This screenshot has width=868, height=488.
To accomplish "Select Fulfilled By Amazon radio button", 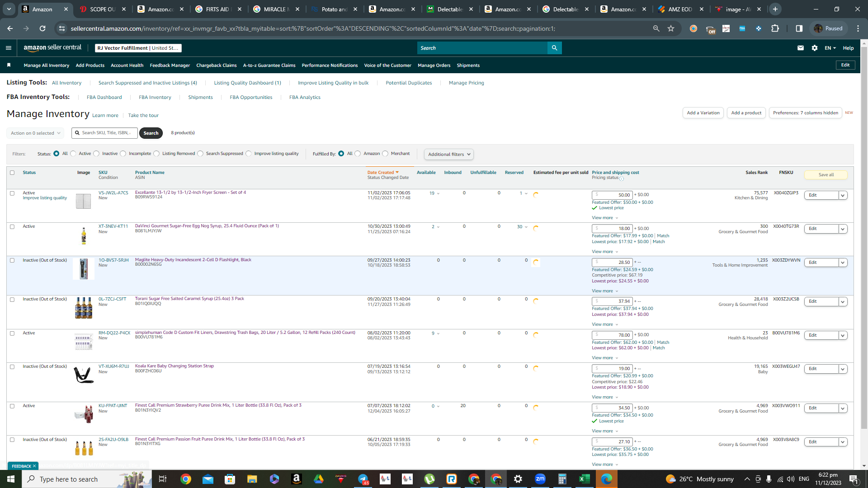I will [x=358, y=154].
